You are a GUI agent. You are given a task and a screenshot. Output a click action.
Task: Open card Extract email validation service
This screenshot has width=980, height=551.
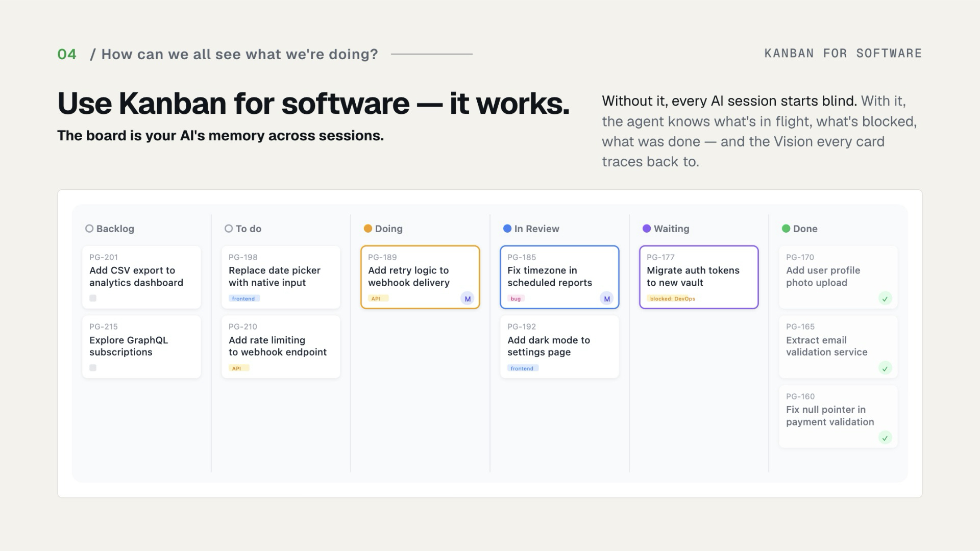click(x=838, y=347)
